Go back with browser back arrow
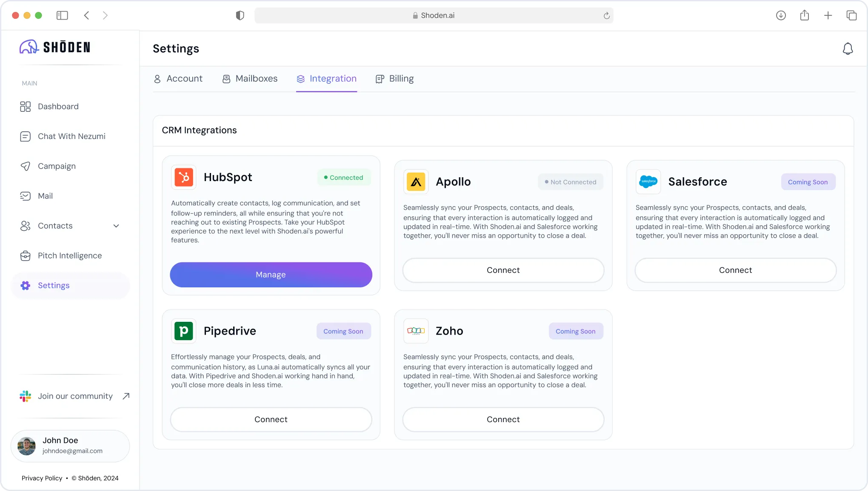 [86, 15]
